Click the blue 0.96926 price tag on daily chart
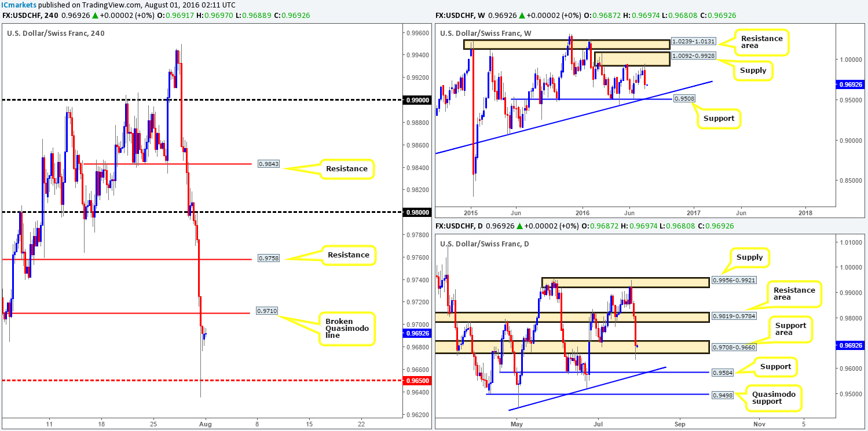The image size is (868, 431). [851, 345]
